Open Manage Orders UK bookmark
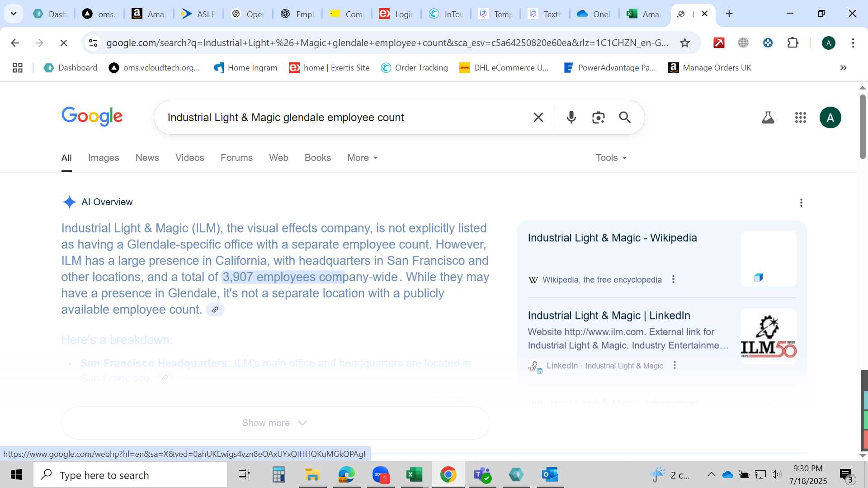 [x=710, y=68]
